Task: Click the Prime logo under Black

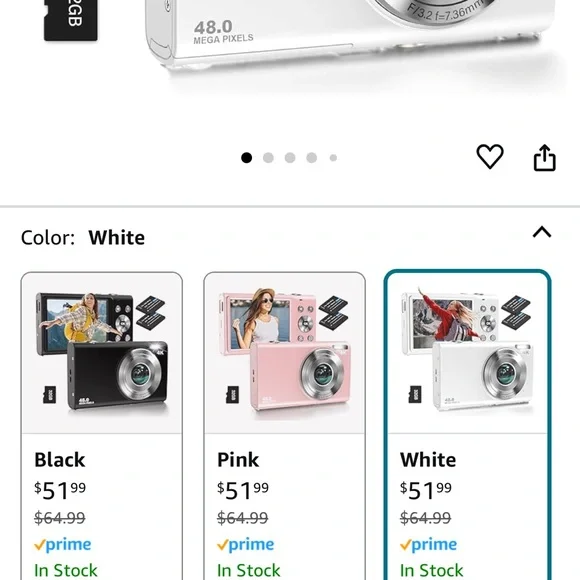Action: click(63, 544)
